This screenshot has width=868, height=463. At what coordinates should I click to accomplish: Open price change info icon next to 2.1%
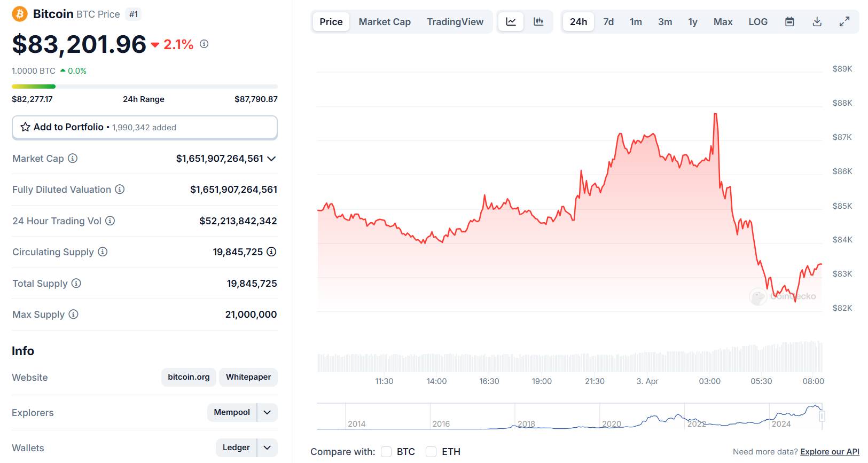tap(204, 44)
